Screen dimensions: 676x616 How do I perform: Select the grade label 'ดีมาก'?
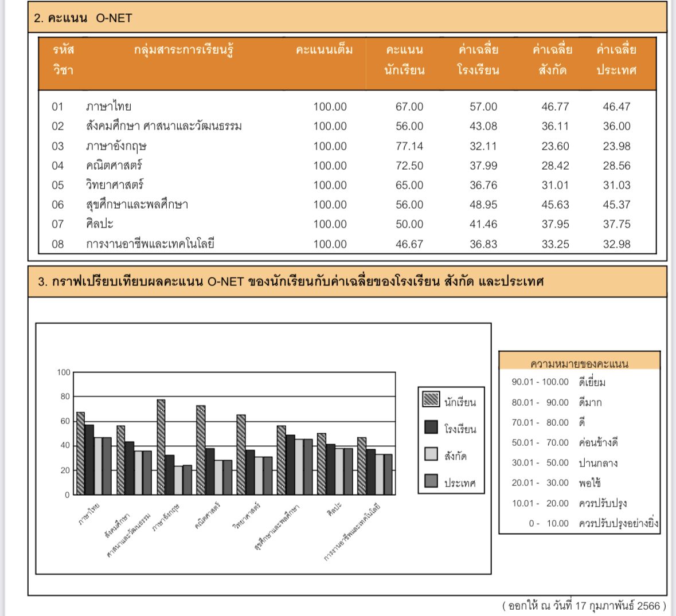tap(590, 402)
